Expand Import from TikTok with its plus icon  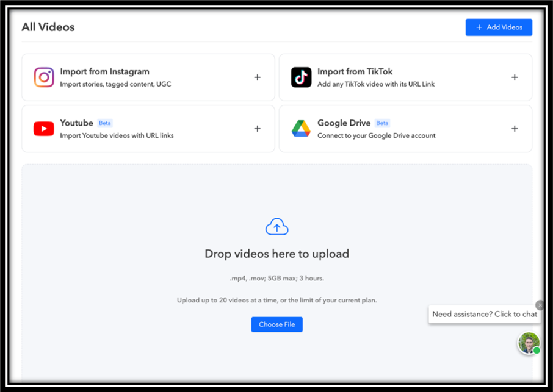tap(515, 77)
